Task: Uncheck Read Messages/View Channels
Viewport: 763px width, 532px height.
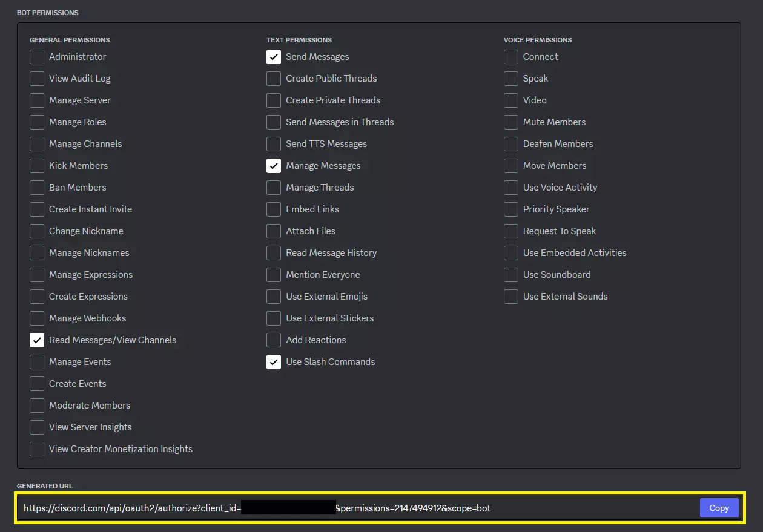Action: click(x=37, y=340)
